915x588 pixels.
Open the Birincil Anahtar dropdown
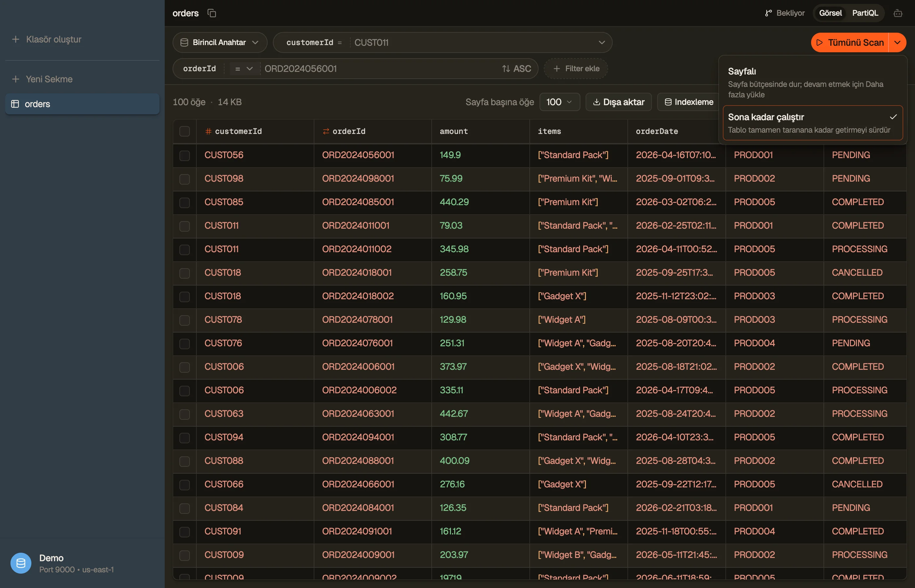(x=220, y=42)
